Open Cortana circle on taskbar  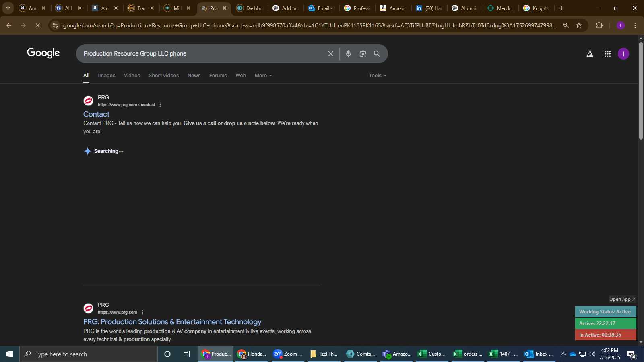[x=167, y=354]
